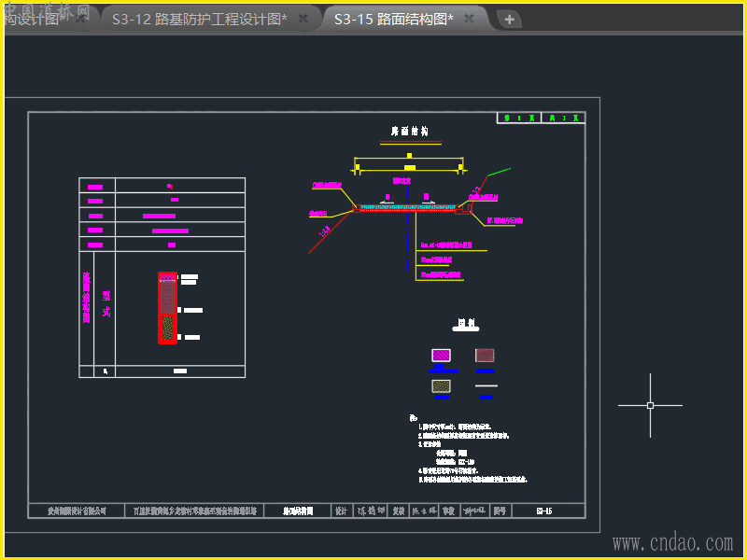The image size is (747, 560).
Task: Select the olive hatch legend swatch
Action: (441, 385)
